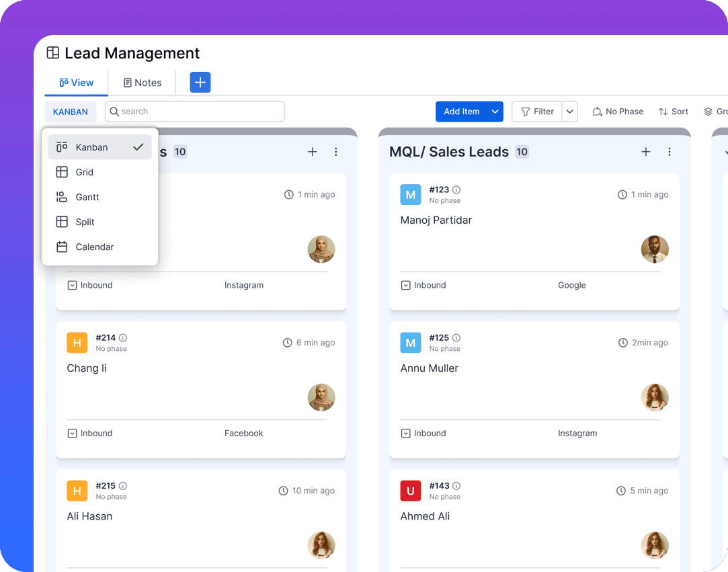The image size is (728, 572).
Task: Click Annu Muller card's assignee photo
Action: pos(655,397)
